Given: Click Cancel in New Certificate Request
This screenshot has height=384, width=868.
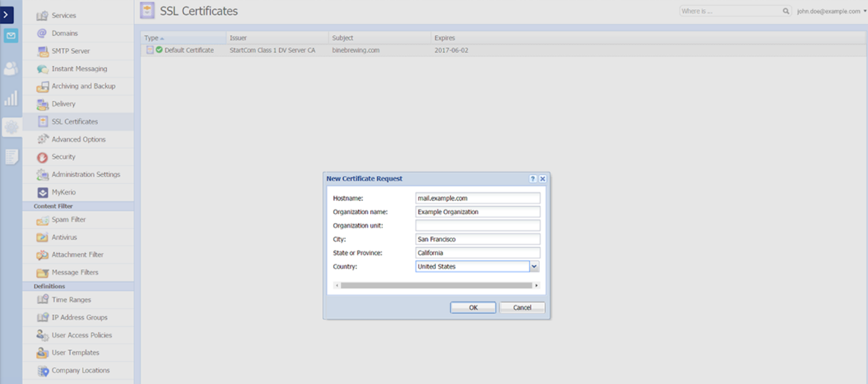Looking at the screenshot, I should point(522,308).
